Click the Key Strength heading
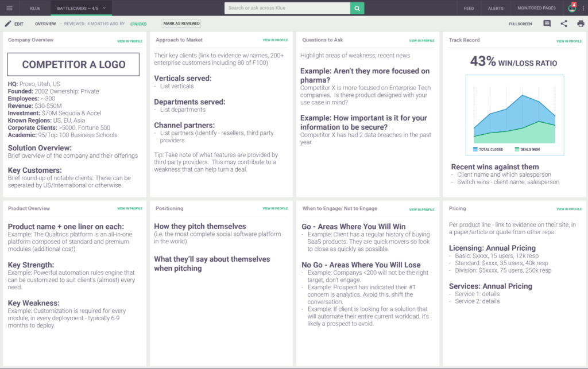This screenshot has height=369, width=588. tap(31, 265)
